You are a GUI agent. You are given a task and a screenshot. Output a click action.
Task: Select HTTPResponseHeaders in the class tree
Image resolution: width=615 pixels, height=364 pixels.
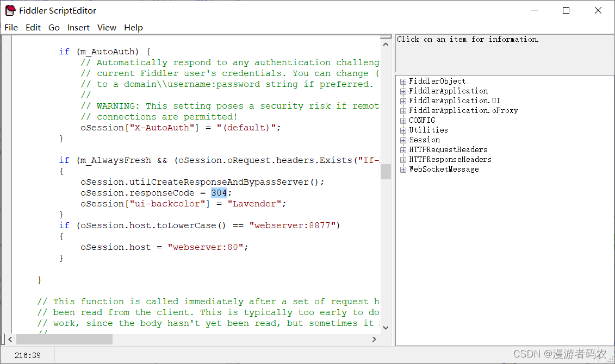(x=450, y=160)
